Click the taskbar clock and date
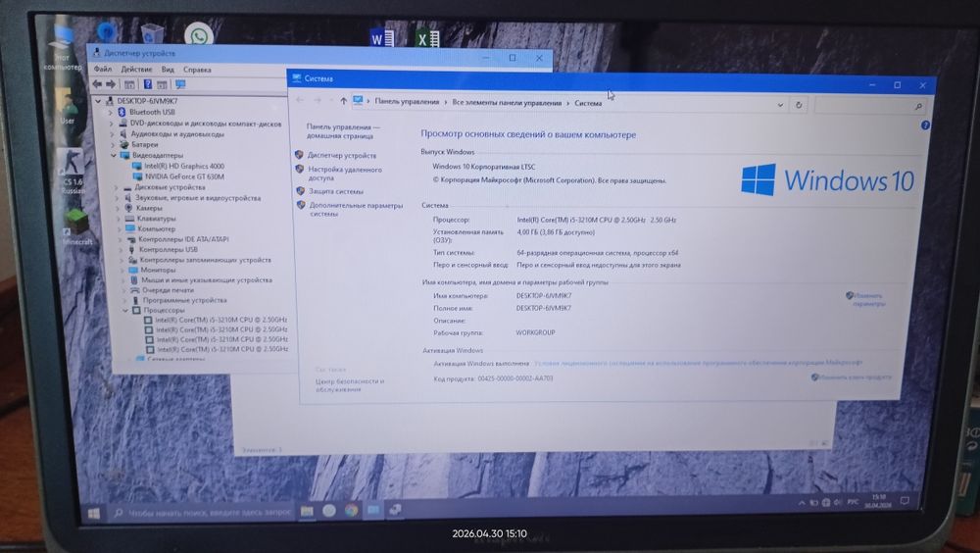 877,500
